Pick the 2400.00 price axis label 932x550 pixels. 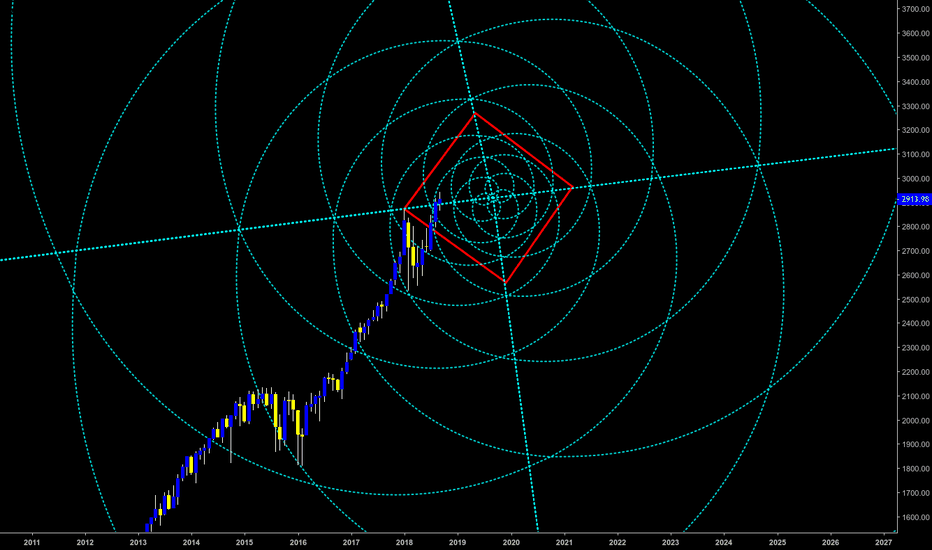(x=915, y=324)
